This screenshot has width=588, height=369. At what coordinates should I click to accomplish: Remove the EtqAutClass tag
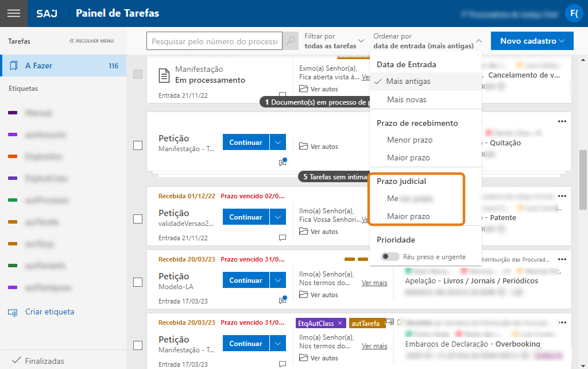pos(340,324)
